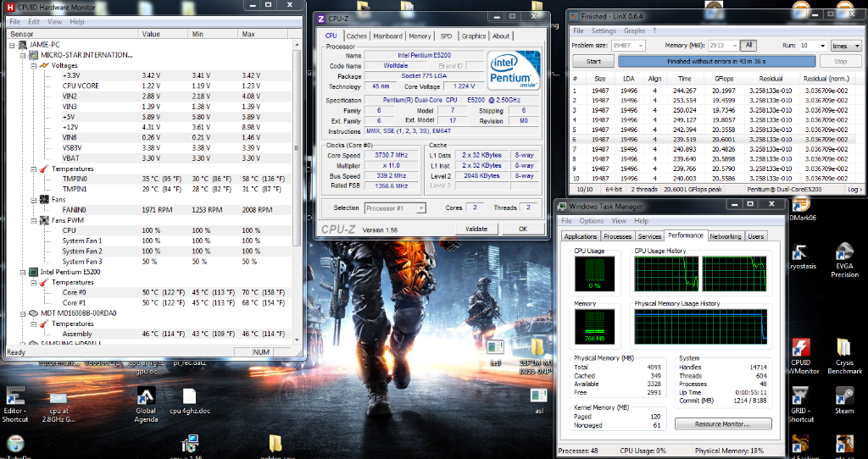Open the asl desktop icon near Task Manager
The image size is (868, 459).
[x=539, y=401]
